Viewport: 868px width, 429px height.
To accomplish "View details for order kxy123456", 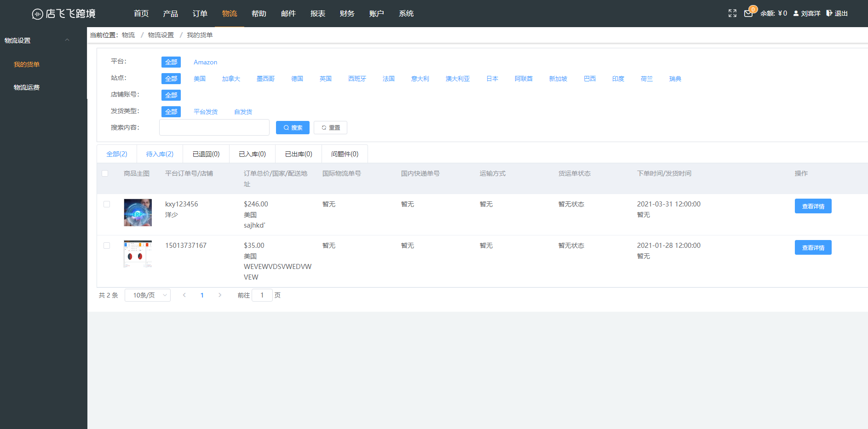I will click(813, 206).
